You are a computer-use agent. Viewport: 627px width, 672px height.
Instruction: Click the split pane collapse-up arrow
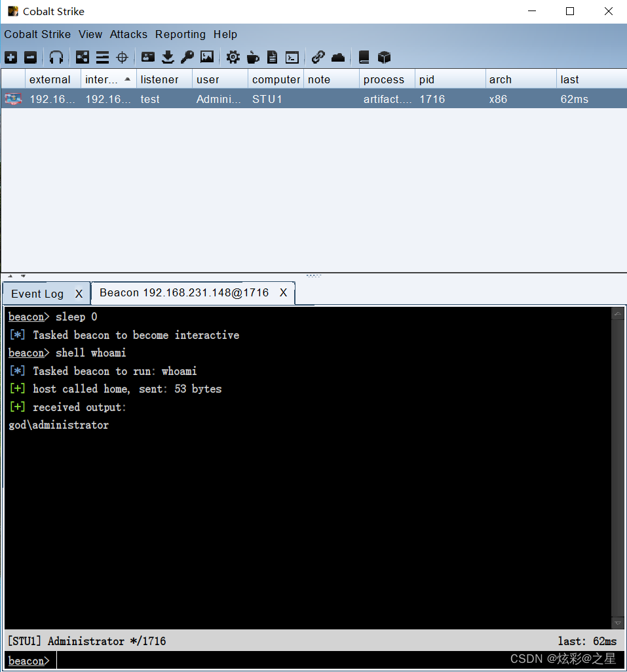coord(10,276)
